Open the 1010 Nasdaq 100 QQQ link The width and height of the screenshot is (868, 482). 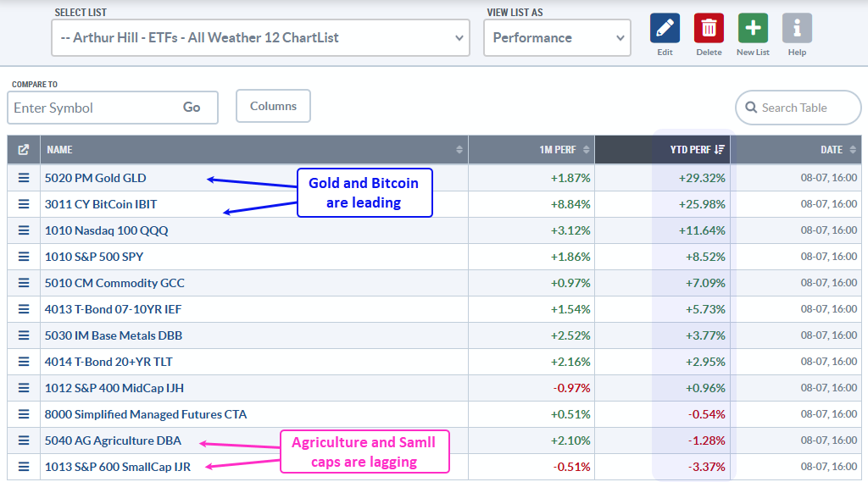tap(106, 230)
